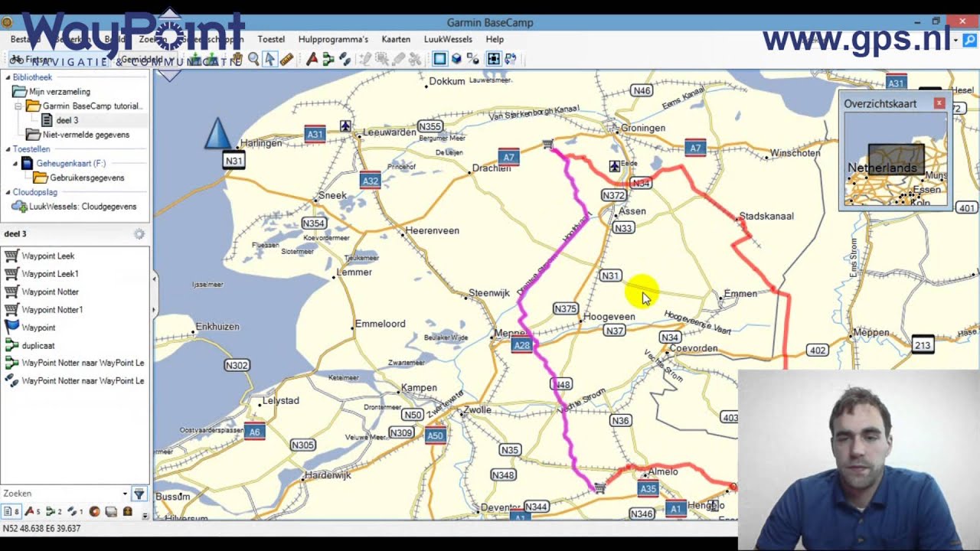Viewport: 980px width, 551px height.
Task: Toggle the list filter showing 8
Action: coord(11,511)
